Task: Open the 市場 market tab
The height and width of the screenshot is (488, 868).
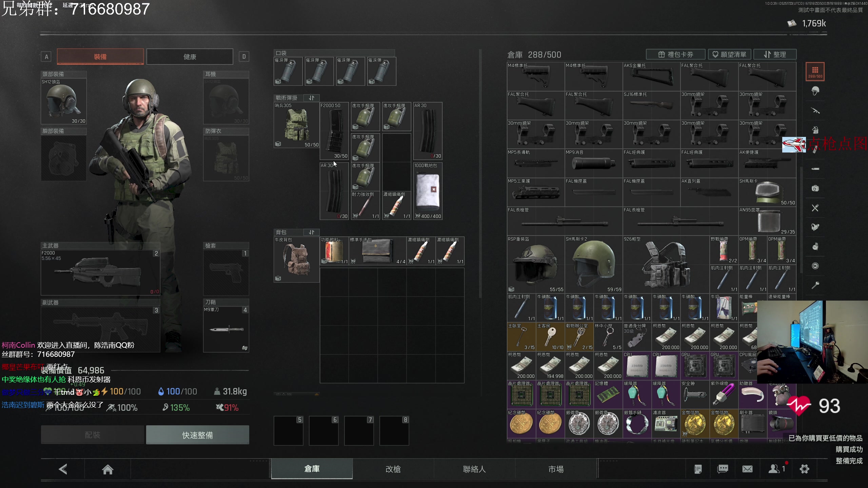Action: 556,469
